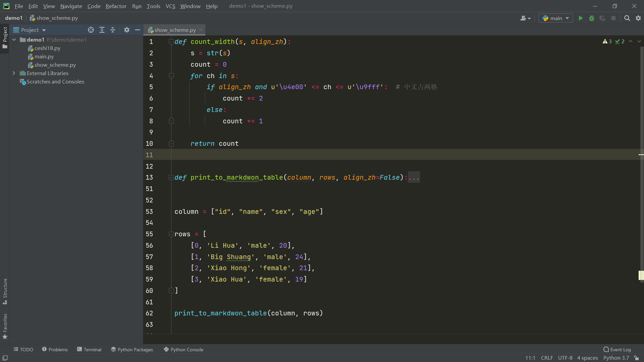
Task: Click Expand All icon in Project panel
Action: (102, 30)
